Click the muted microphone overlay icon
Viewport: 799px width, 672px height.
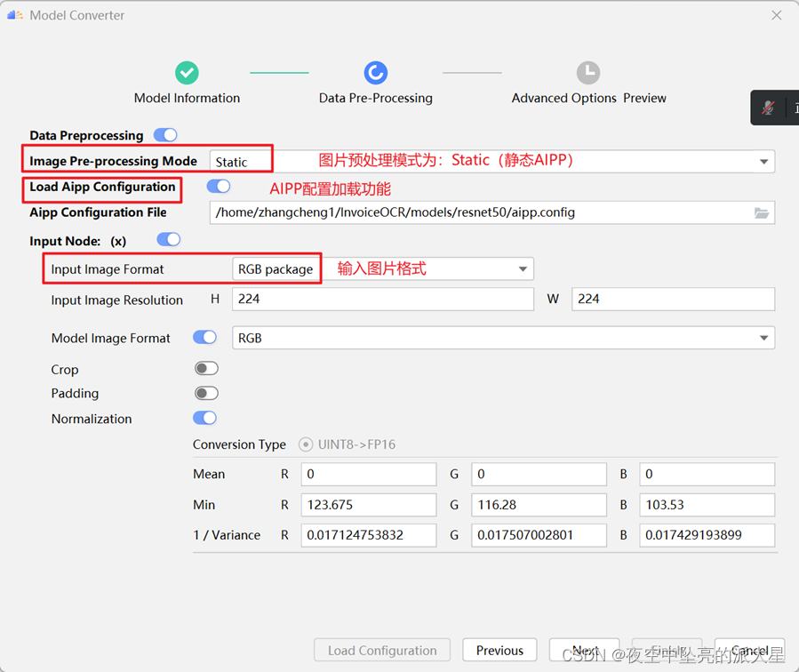[768, 108]
